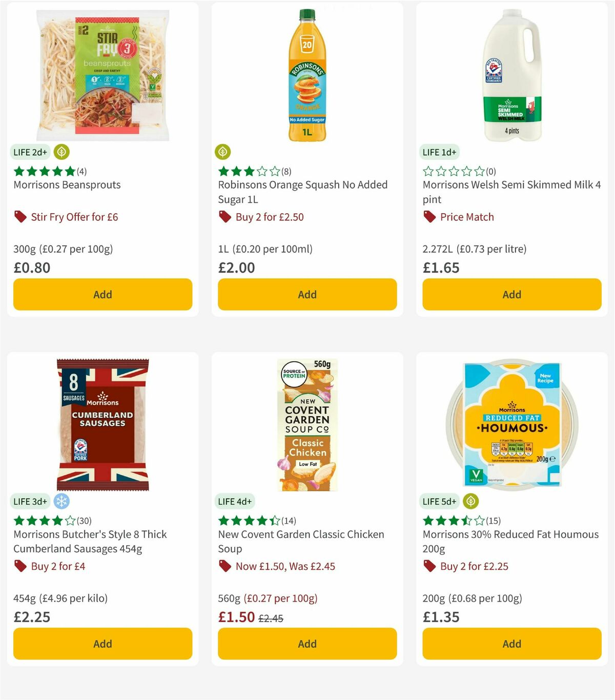Click the offer tag icon beside Buy 2 for £4

coord(19,566)
